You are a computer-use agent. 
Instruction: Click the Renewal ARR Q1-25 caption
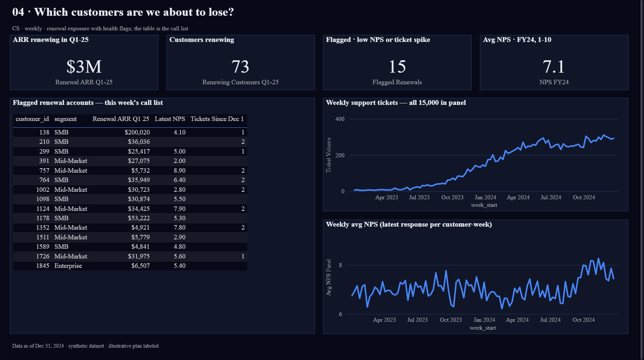(84, 82)
